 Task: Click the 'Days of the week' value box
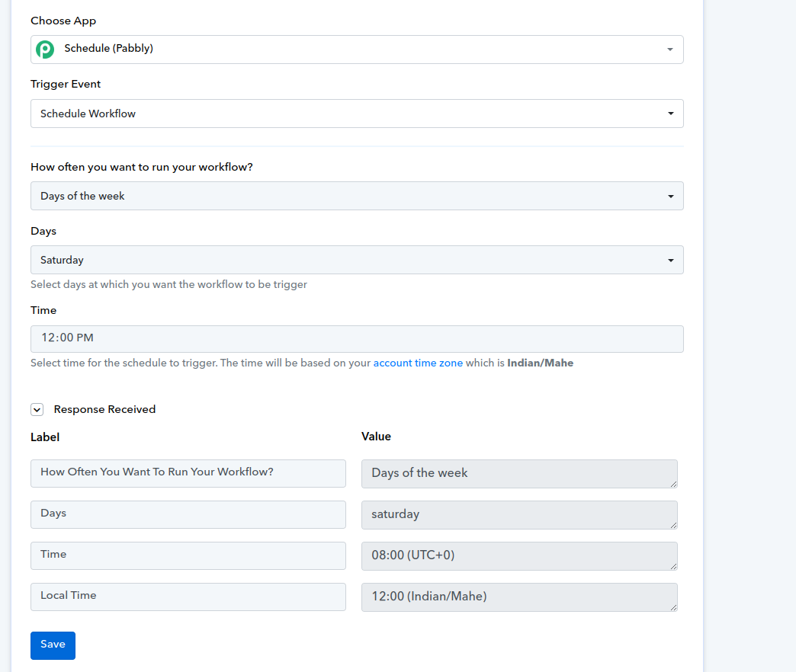pos(519,474)
